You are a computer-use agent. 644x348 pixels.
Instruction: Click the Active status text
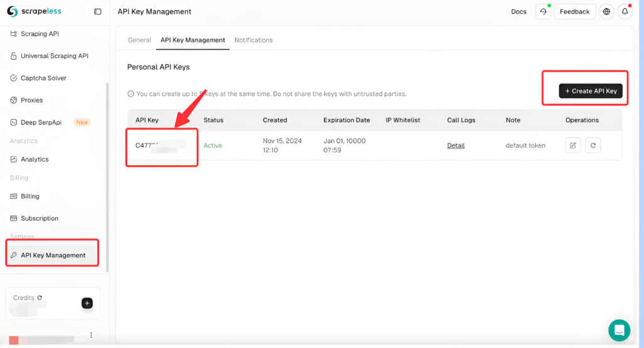click(213, 145)
